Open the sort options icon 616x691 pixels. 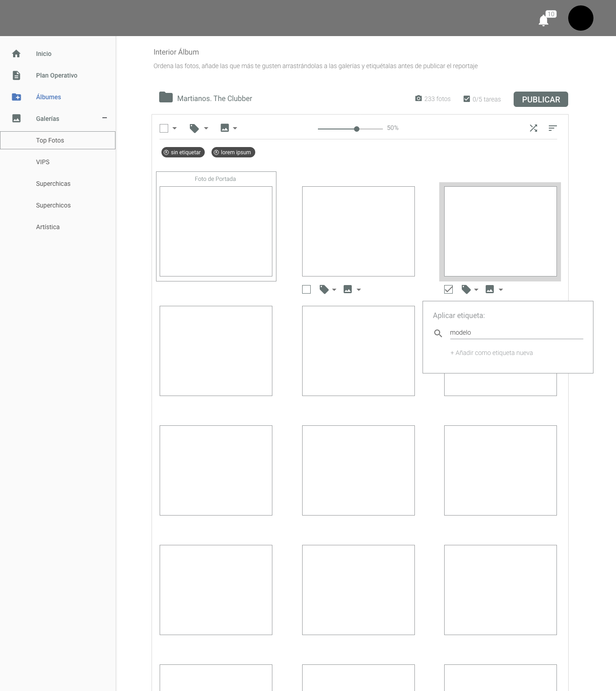(552, 128)
